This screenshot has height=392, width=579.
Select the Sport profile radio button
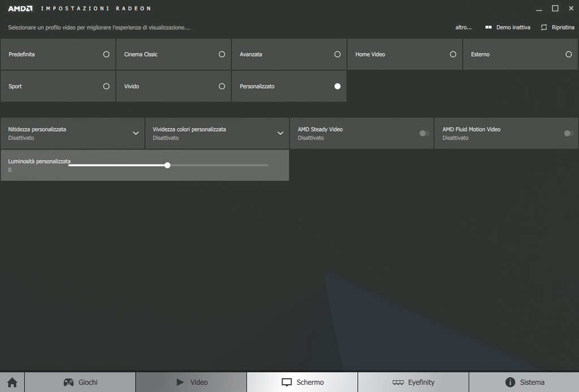click(106, 86)
